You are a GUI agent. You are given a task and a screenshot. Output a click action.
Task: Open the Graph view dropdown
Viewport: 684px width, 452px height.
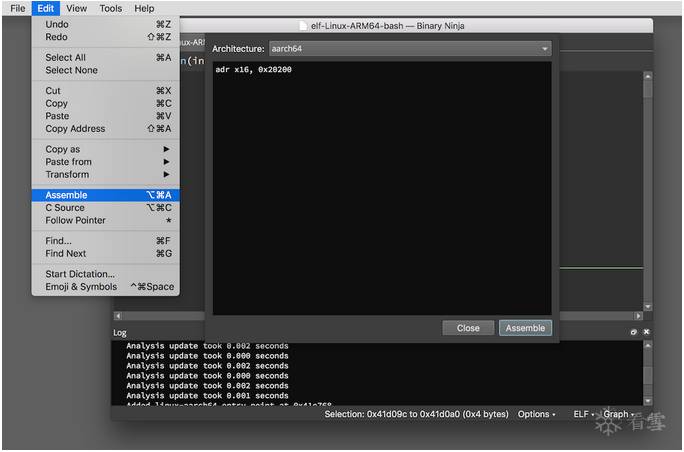tap(618, 414)
